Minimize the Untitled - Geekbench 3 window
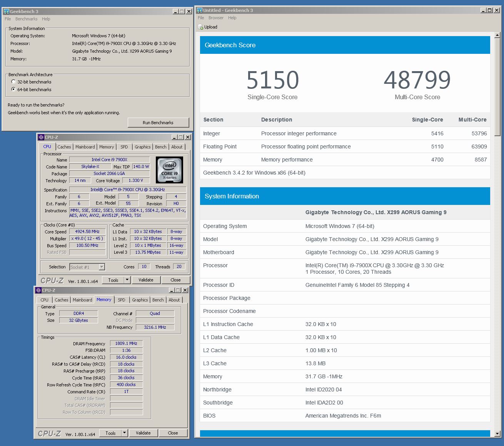 click(x=483, y=10)
